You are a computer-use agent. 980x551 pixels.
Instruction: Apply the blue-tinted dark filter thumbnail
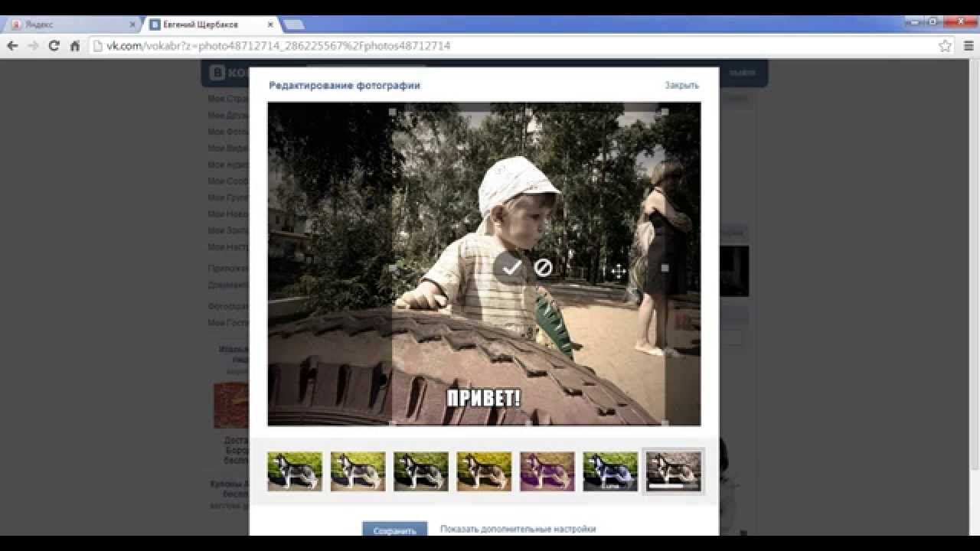[x=610, y=471]
